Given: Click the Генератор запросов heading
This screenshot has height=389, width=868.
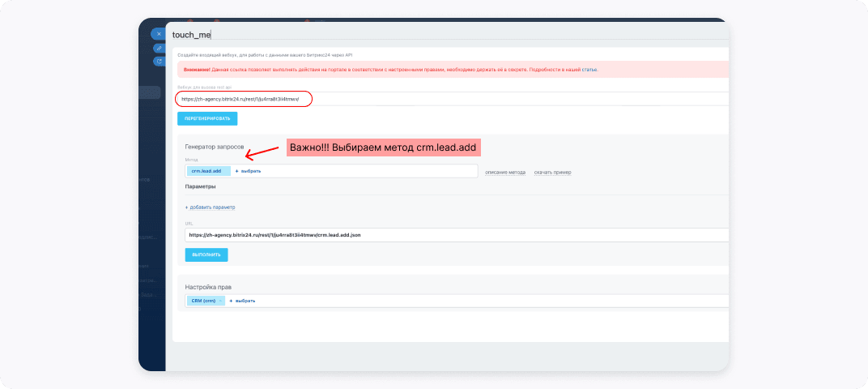Looking at the screenshot, I should (215, 147).
